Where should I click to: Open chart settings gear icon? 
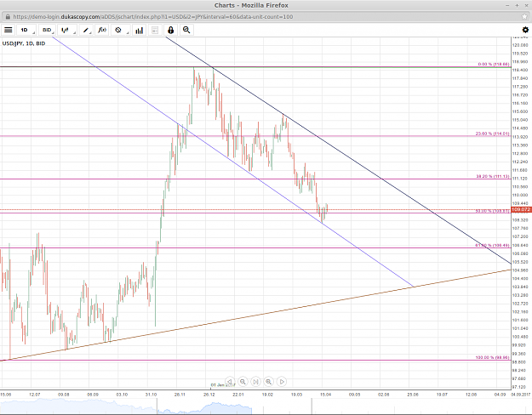tap(525, 30)
